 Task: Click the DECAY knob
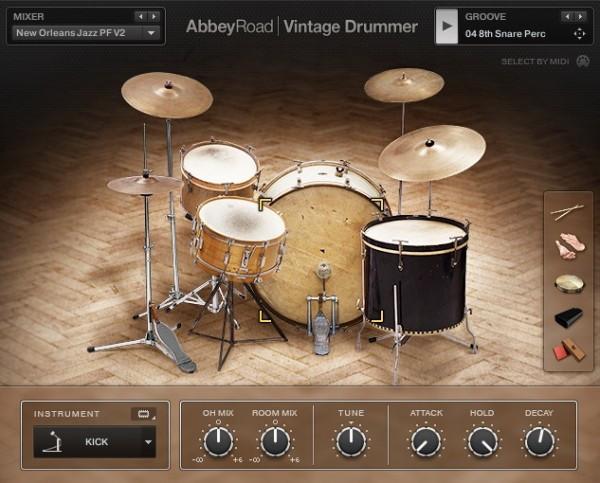click(x=539, y=441)
